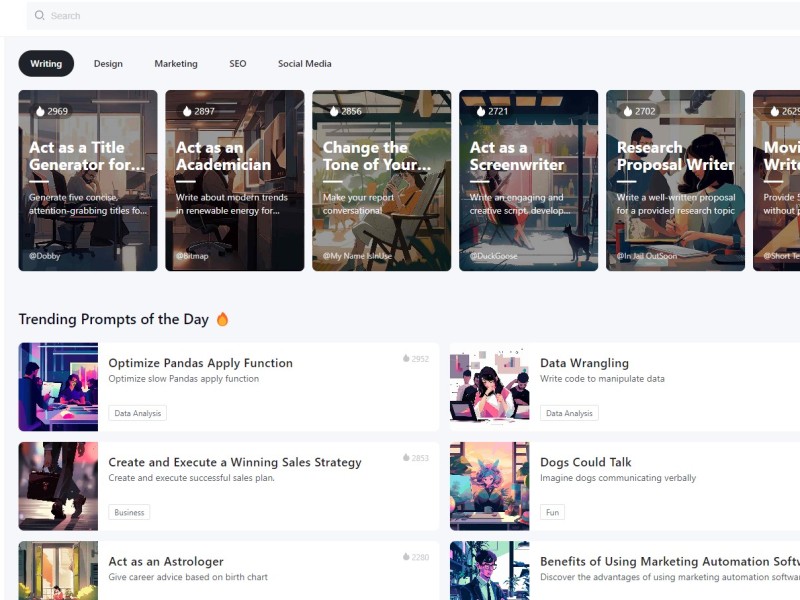Click "Write code to manipulate data" description
Viewport: 800px width, 600px height.
click(x=602, y=379)
